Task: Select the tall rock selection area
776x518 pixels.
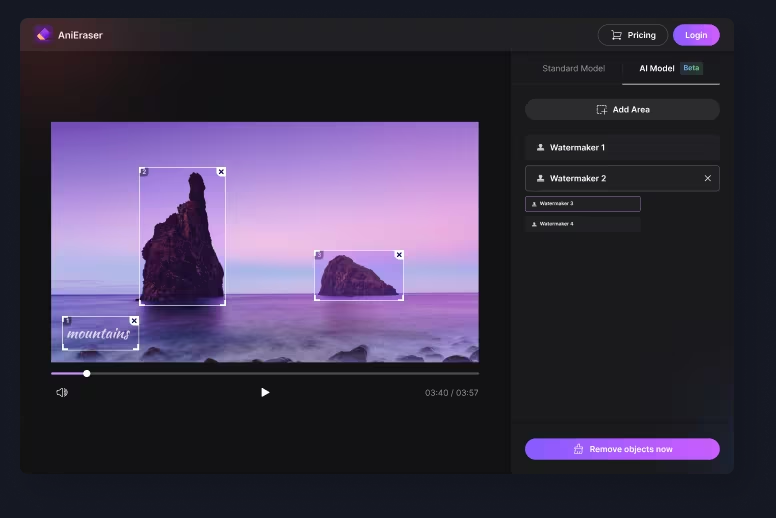Action: pos(182,240)
